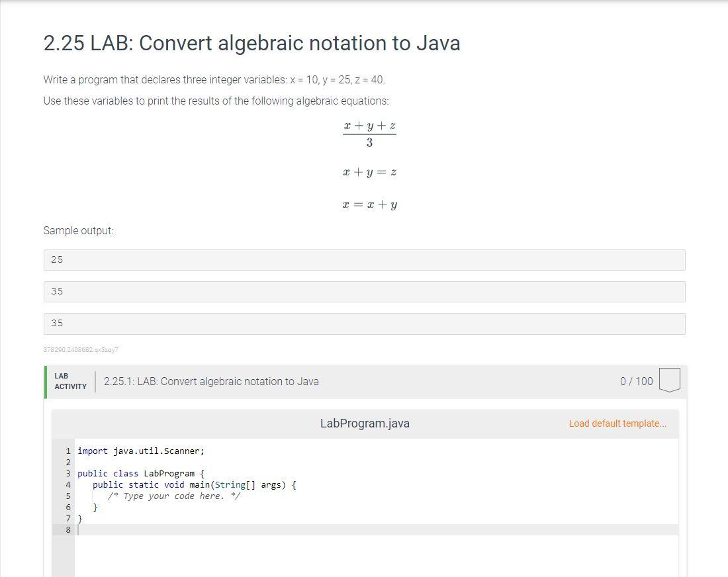Click line number 1 in the editor gutter
This screenshot has height=577, width=728.
(68, 451)
